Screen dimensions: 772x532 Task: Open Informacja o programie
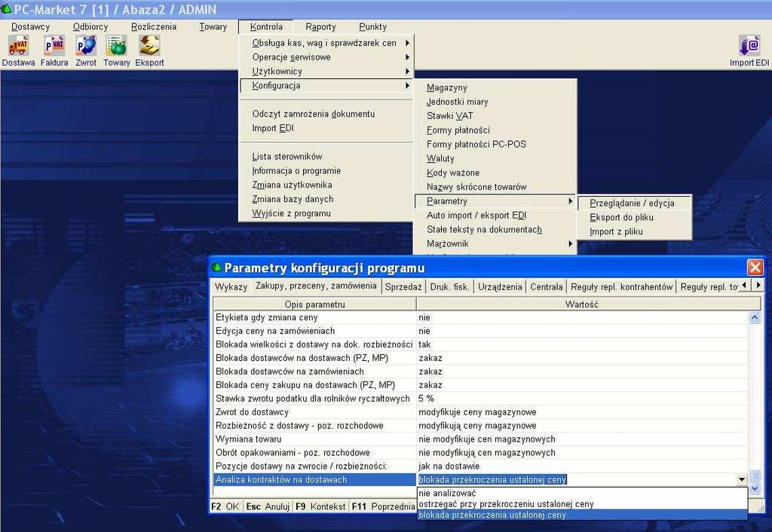pos(326,171)
